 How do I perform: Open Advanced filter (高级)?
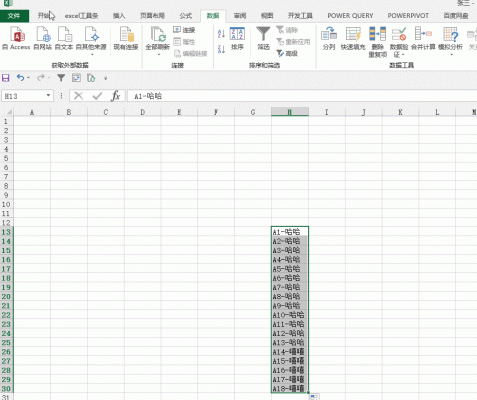coord(287,53)
